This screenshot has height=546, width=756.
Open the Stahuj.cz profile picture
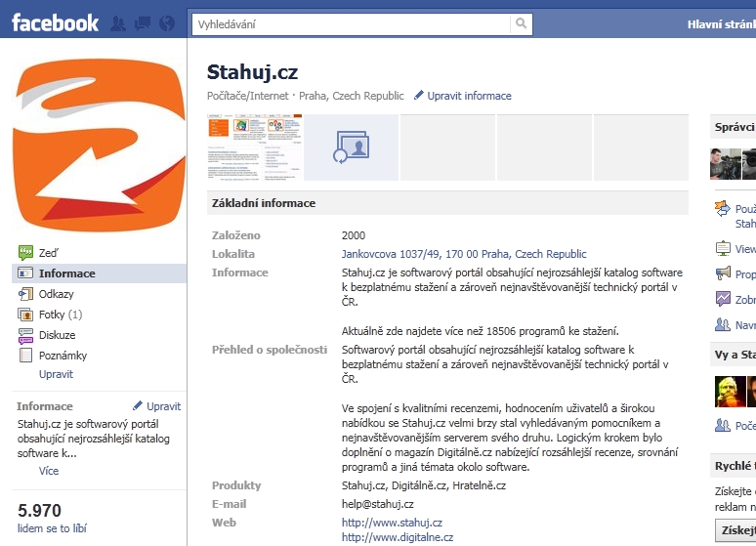click(x=99, y=145)
